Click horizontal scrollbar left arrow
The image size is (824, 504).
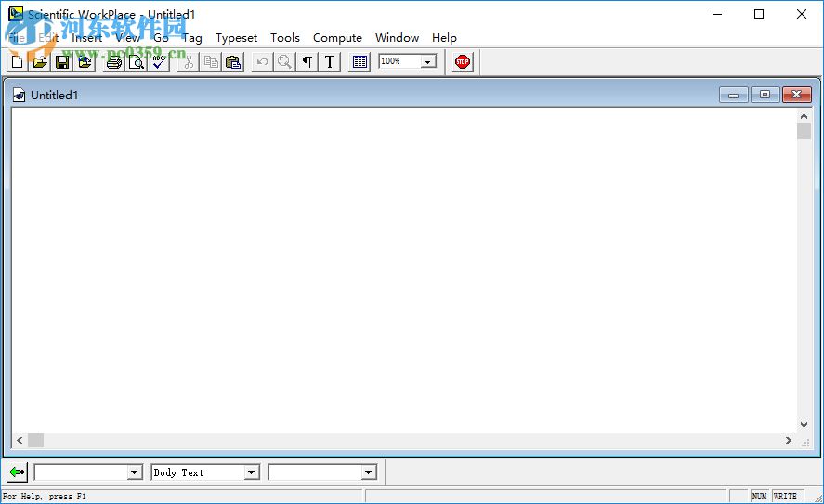[x=20, y=441]
